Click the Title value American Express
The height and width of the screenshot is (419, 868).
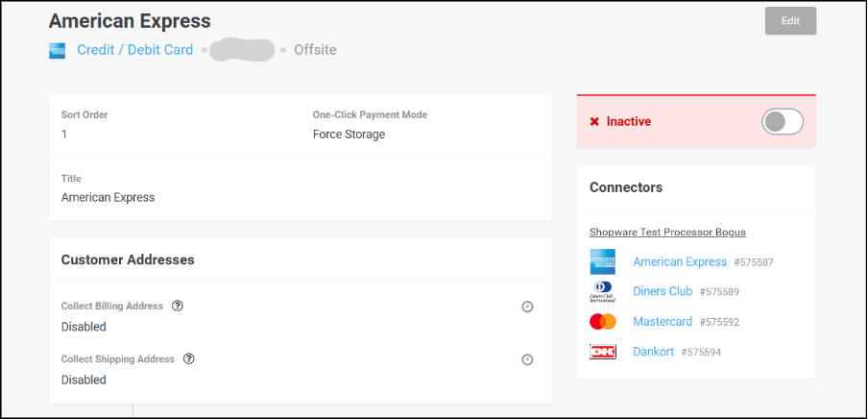[108, 197]
